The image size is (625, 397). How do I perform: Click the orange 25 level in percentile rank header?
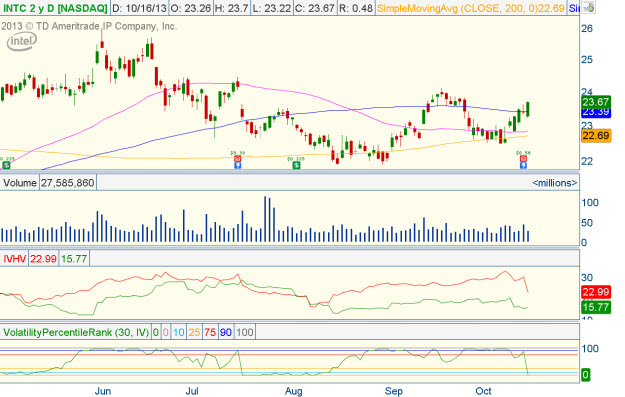coord(194,332)
